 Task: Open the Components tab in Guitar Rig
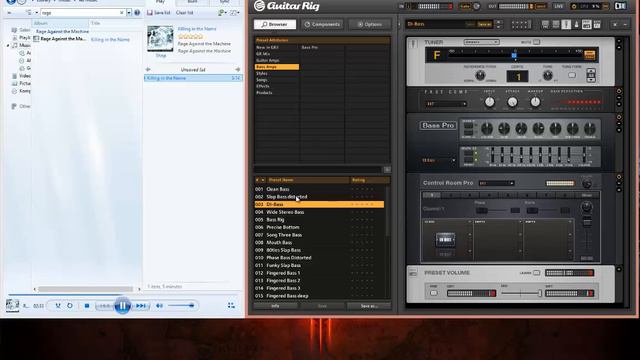(x=322, y=24)
